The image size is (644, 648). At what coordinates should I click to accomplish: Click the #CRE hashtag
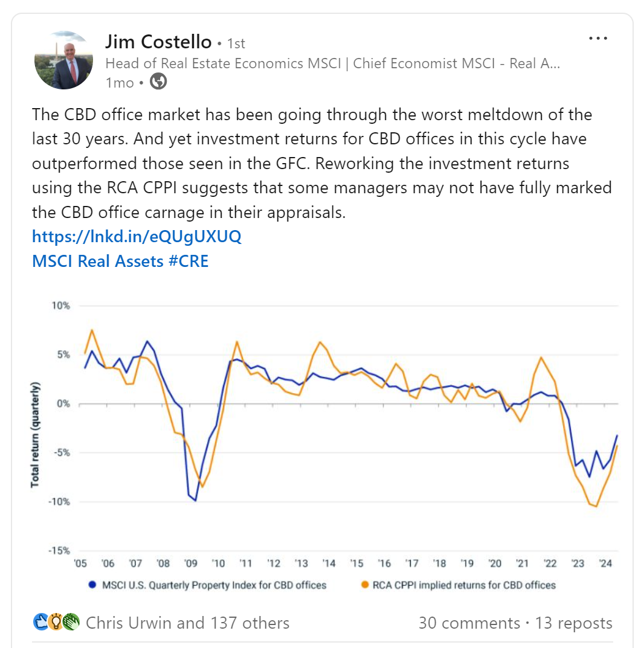point(190,261)
